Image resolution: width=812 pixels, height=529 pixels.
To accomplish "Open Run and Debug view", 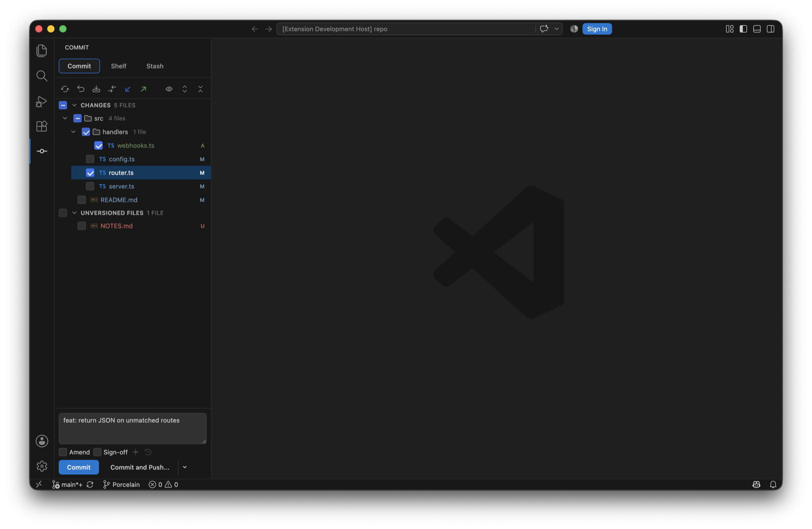I will 42,101.
